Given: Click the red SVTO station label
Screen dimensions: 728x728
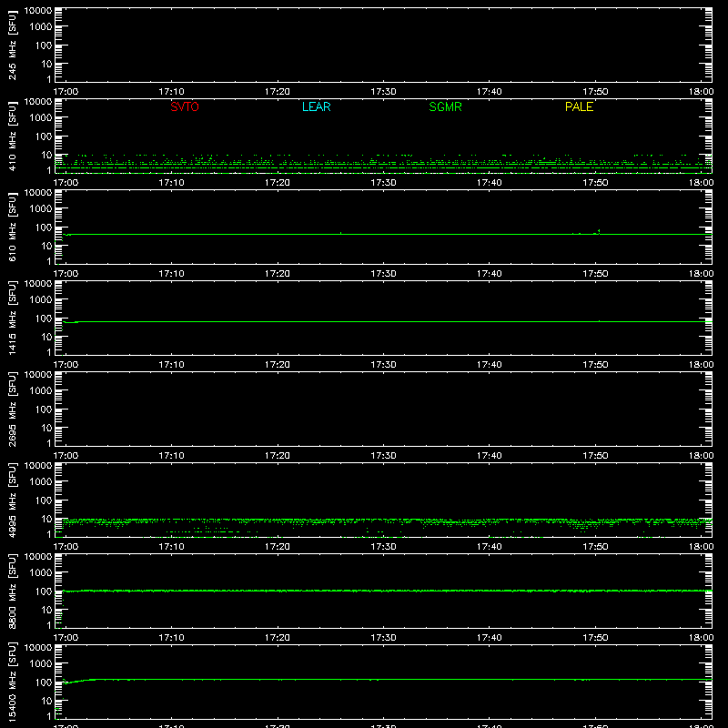Looking at the screenshot, I should 185,106.
